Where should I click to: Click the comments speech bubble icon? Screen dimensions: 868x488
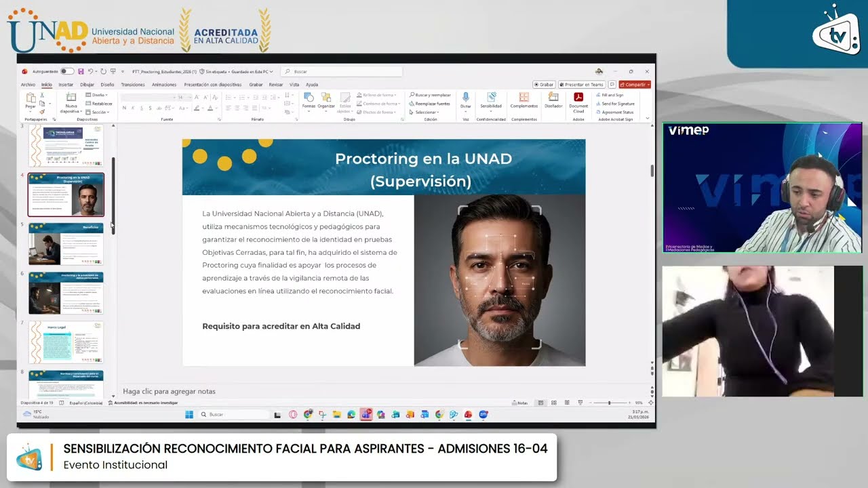pyautogui.click(x=612, y=85)
